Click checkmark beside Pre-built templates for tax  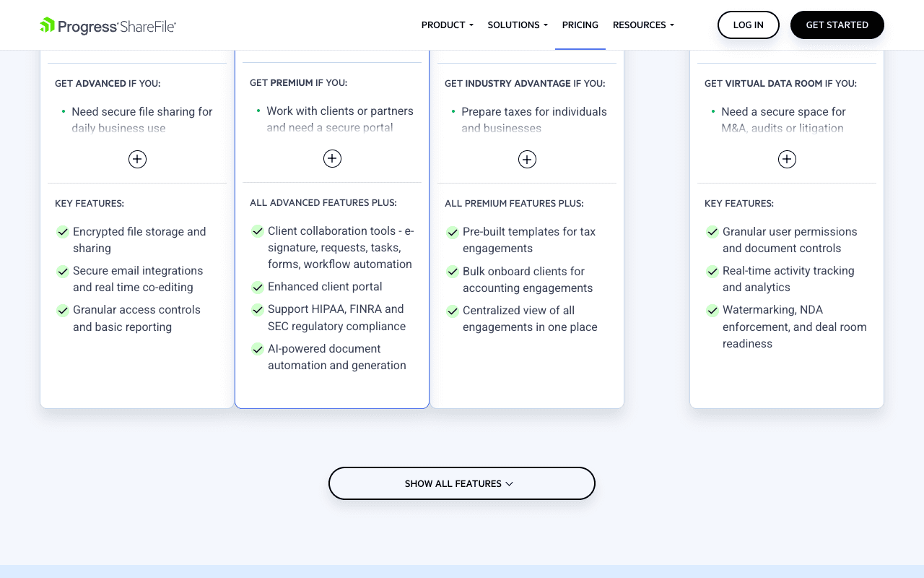pyautogui.click(x=453, y=232)
